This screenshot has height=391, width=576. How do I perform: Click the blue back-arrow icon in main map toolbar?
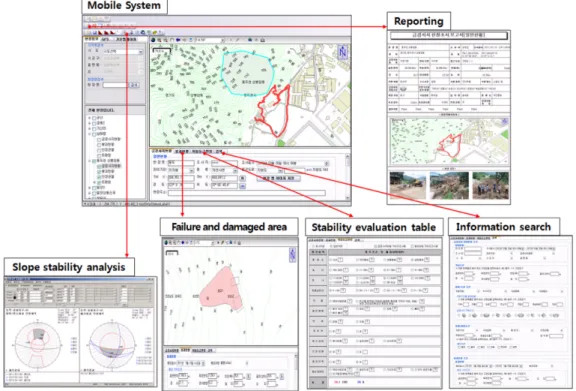click(x=178, y=40)
